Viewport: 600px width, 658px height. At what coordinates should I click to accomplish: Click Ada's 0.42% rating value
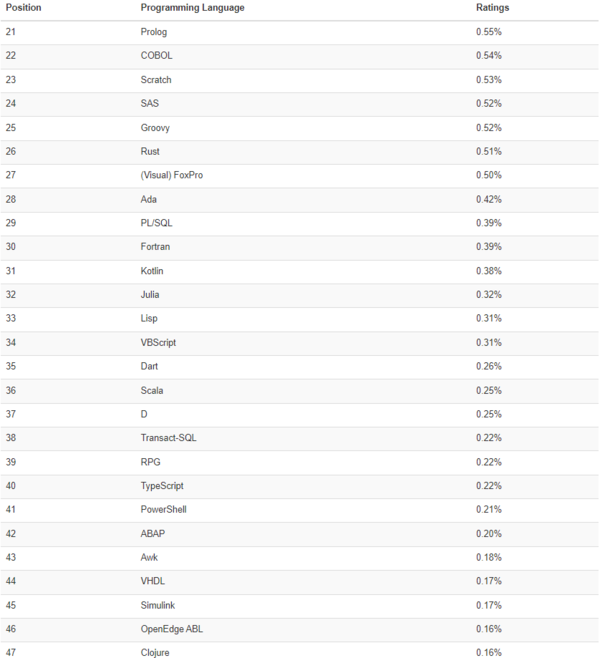pos(488,199)
